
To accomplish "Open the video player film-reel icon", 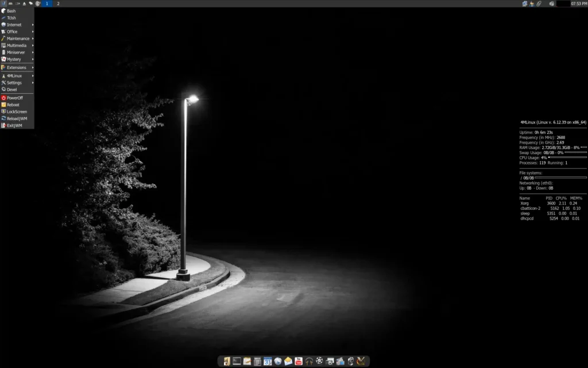I will pyautogui.click(x=318, y=361).
